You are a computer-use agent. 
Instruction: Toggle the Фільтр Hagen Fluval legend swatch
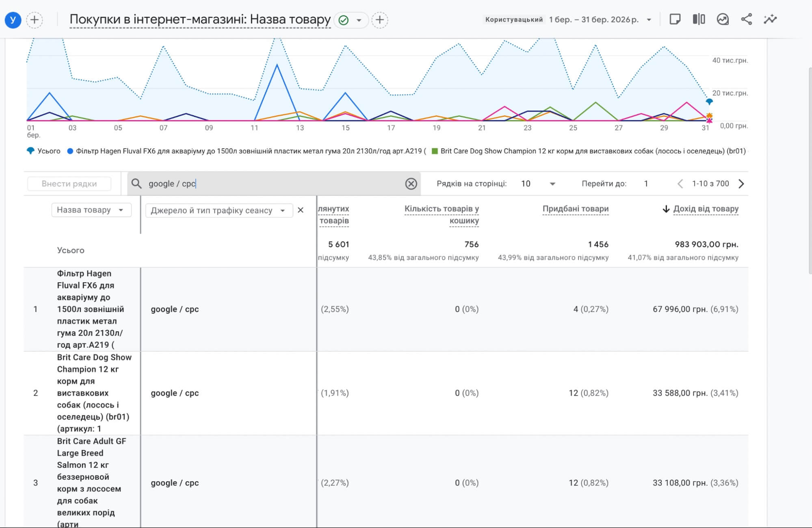(70, 151)
